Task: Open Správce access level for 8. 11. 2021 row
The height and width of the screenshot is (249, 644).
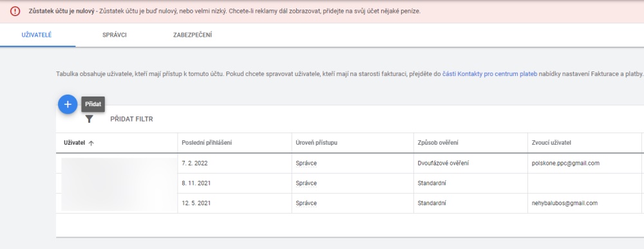Action: [306, 183]
